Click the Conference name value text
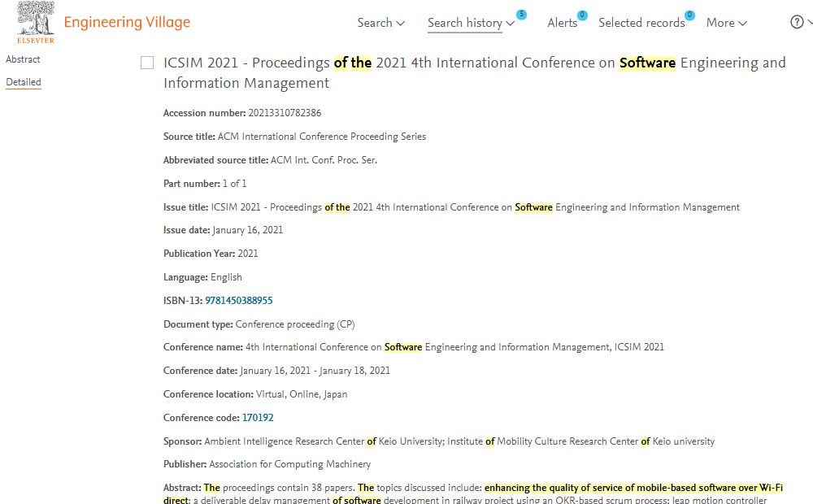Viewport: 813px width, 504px height. click(x=454, y=347)
